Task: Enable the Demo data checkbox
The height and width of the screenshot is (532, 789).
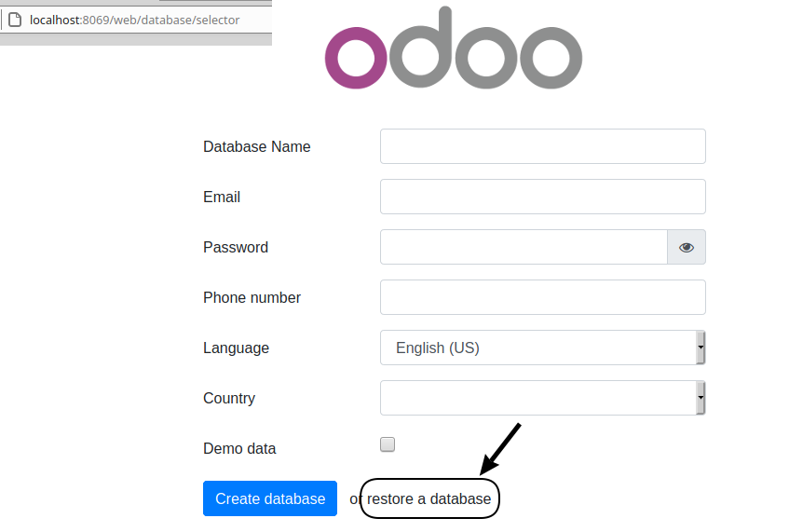Action: [388, 444]
